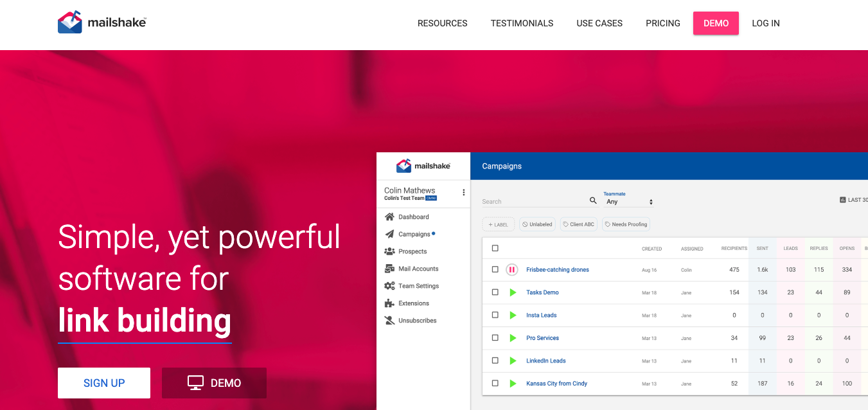Click the RECIPIENTS column header
The height and width of the screenshot is (410, 868).
tap(734, 249)
